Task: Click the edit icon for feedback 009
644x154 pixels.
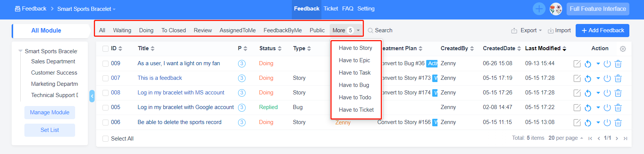Action: point(577,64)
